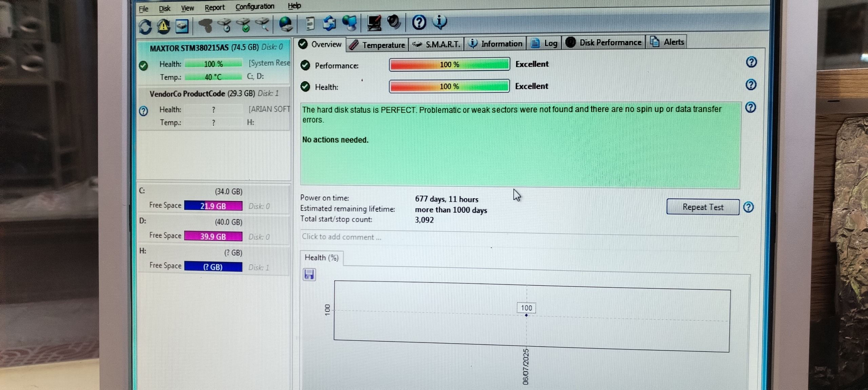Click the globe with disk toolbar icon

[x=285, y=24]
